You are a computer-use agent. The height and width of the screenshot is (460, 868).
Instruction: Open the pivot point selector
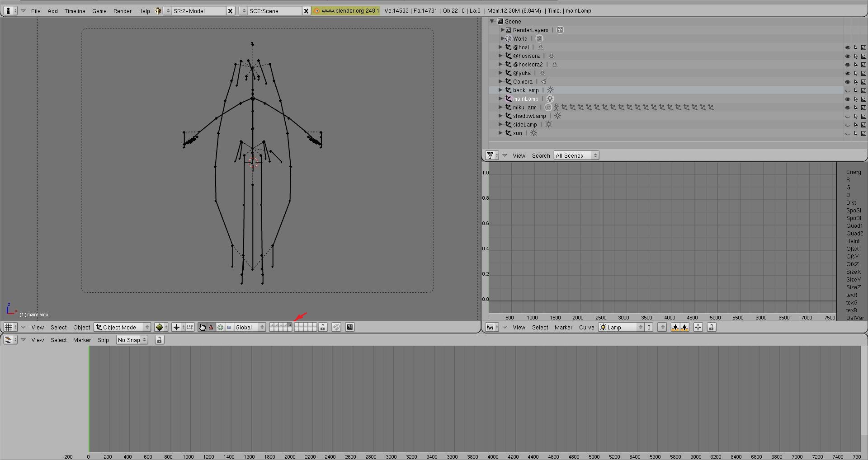[178, 327]
